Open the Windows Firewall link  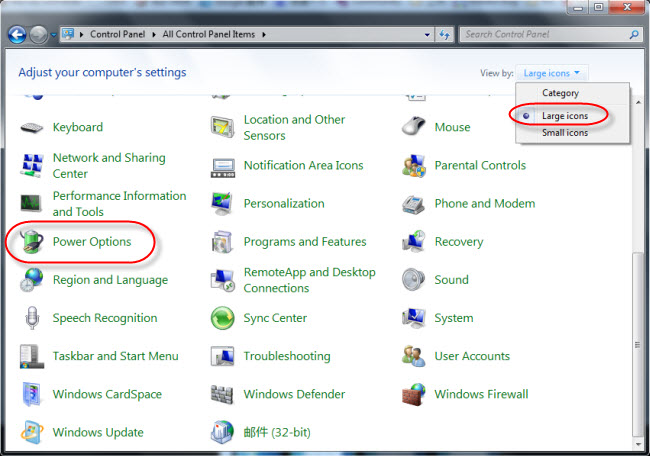tap(481, 394)
